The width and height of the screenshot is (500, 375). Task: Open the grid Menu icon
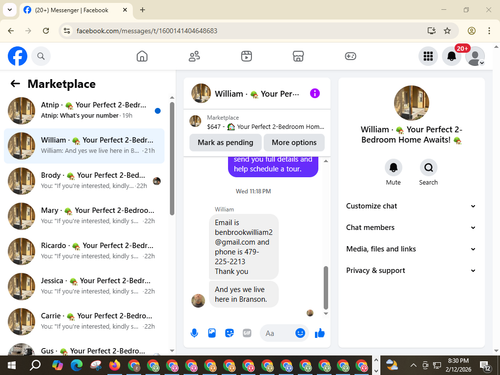[428, 56]
